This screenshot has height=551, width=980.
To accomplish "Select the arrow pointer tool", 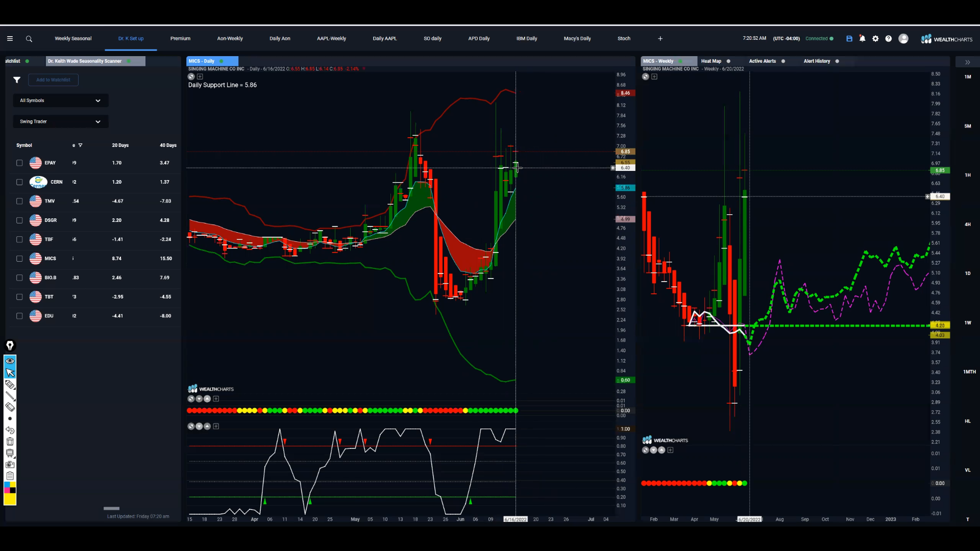I will pos(10,372).
